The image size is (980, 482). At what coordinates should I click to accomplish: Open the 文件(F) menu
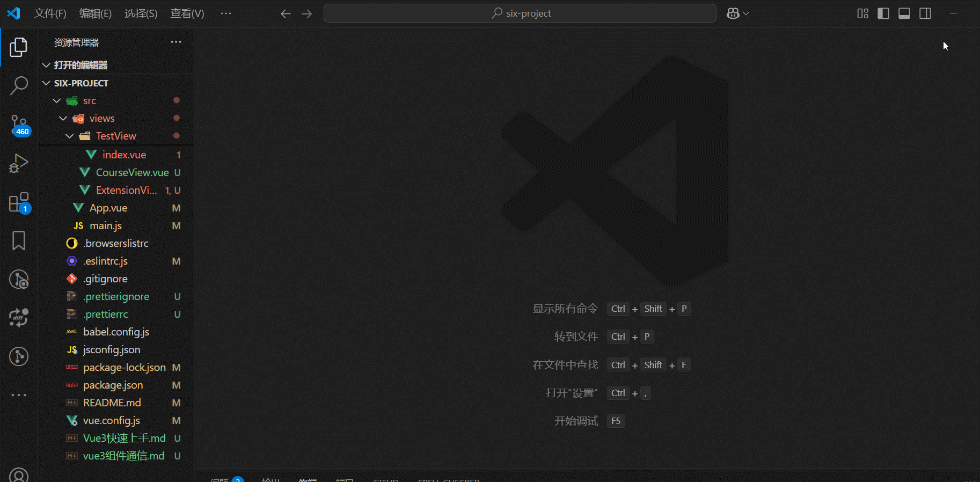click(50, 13)
